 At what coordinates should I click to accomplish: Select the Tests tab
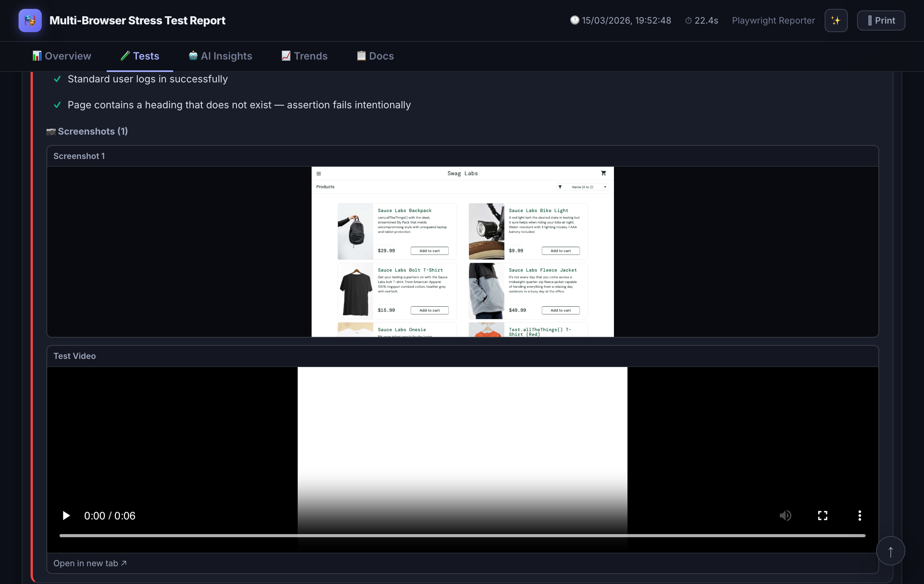[x=140, y=56]
